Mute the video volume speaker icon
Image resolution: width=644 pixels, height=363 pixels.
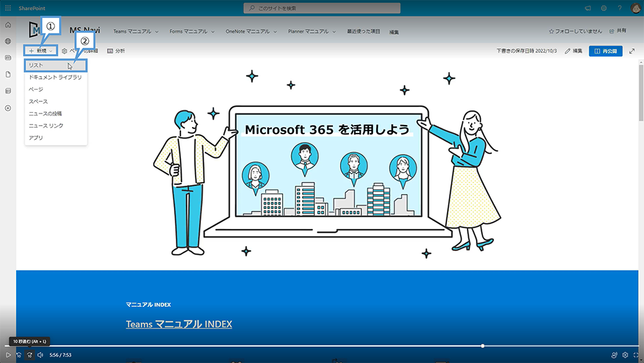click(40, 355)
